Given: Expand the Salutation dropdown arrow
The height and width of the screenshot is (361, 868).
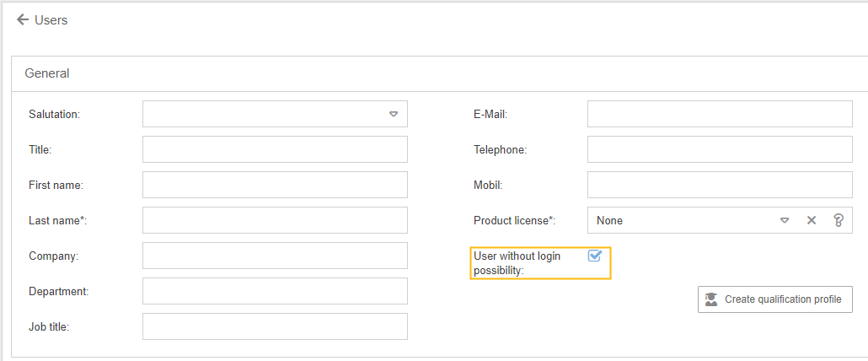Looking at the screenshot, I should click(x=393, y=114).
